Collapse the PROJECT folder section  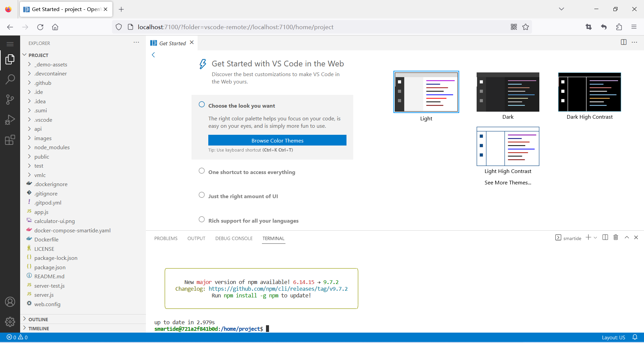(83, 55)
